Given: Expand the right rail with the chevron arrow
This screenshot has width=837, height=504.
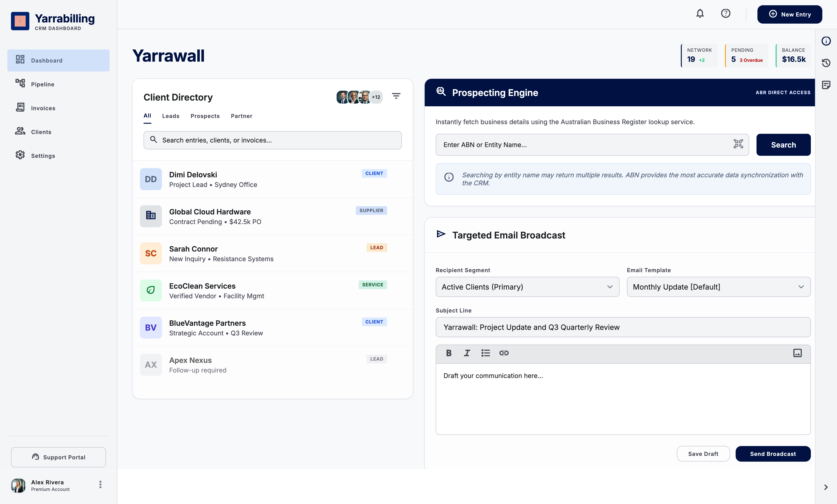Looking at the screenshot, I should click(x=826, y=487).
